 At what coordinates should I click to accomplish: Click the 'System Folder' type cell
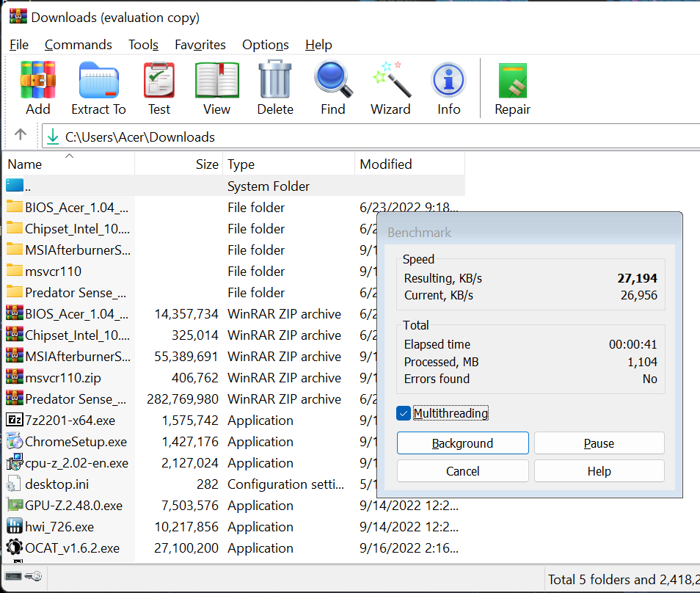click(269, 186)
